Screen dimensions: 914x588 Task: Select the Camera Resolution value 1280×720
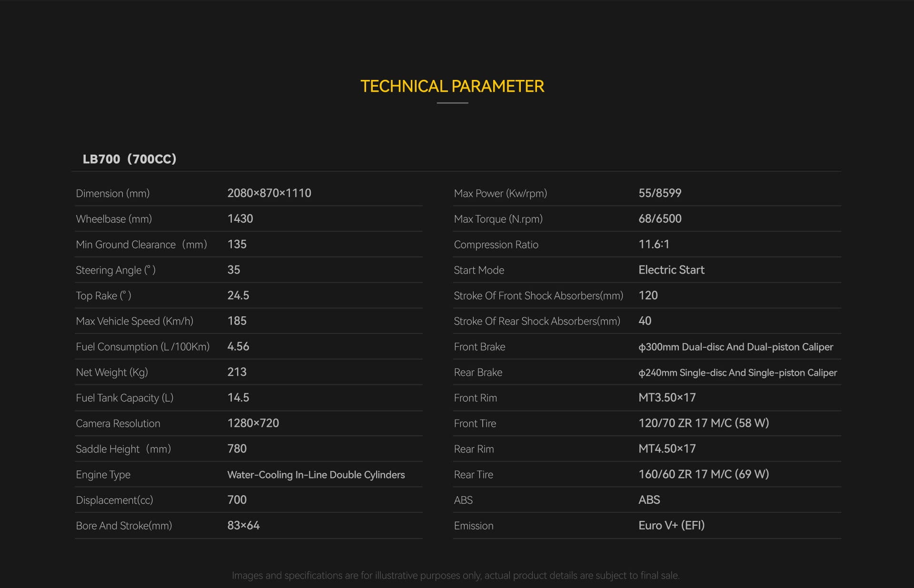pyautogui.click(x=253, y=423)
